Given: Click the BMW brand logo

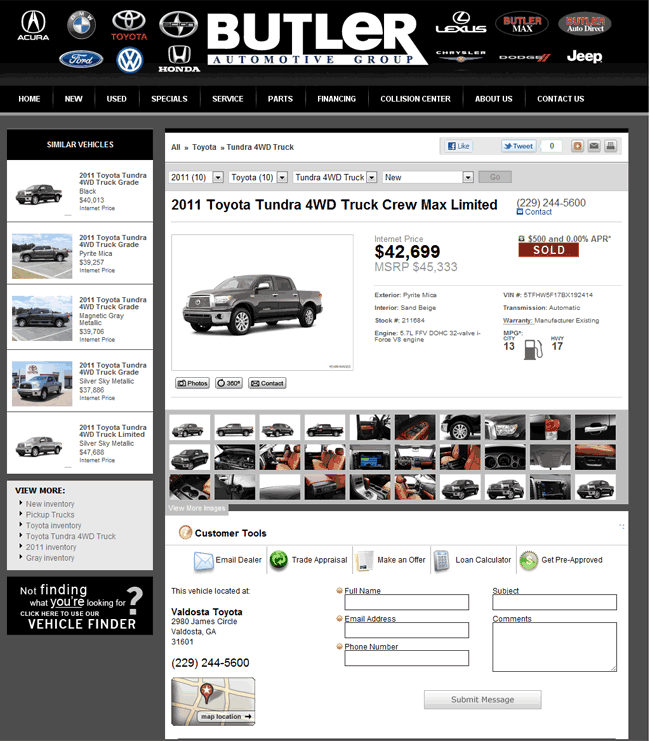Looking at the screenshot, I should click(81, 25).
